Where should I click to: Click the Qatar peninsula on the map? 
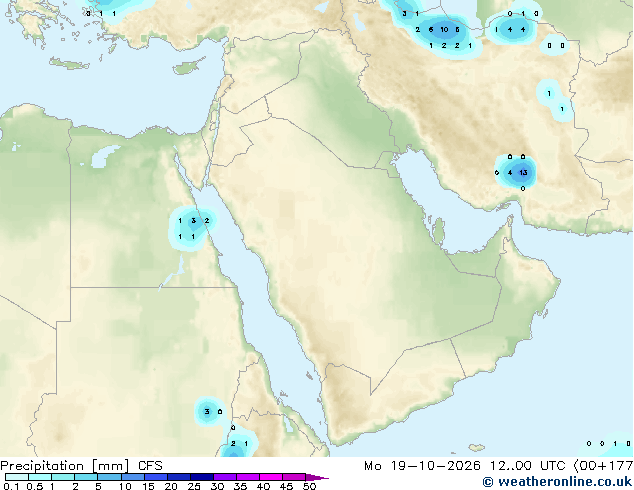click(x=439, y=231)
